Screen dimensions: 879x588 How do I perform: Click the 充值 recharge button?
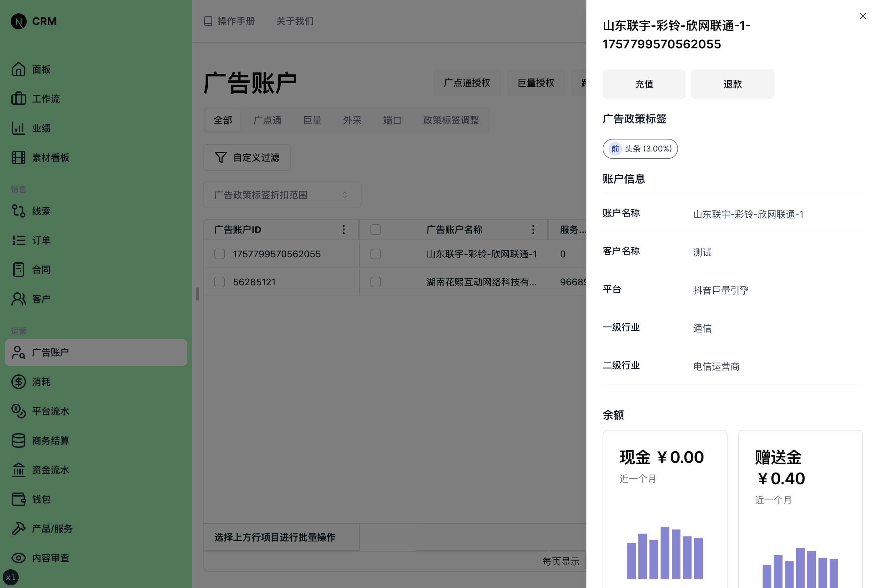[x=644, y=84]
